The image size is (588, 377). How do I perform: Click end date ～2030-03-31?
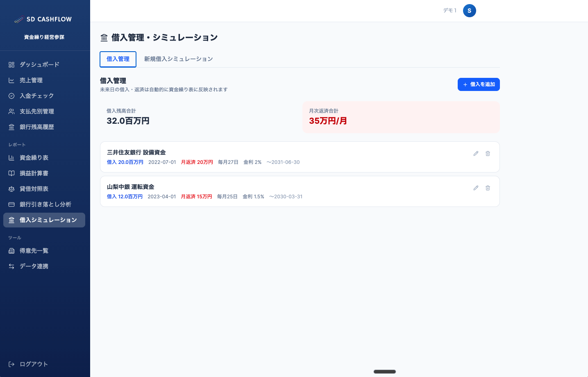[286, 197]
